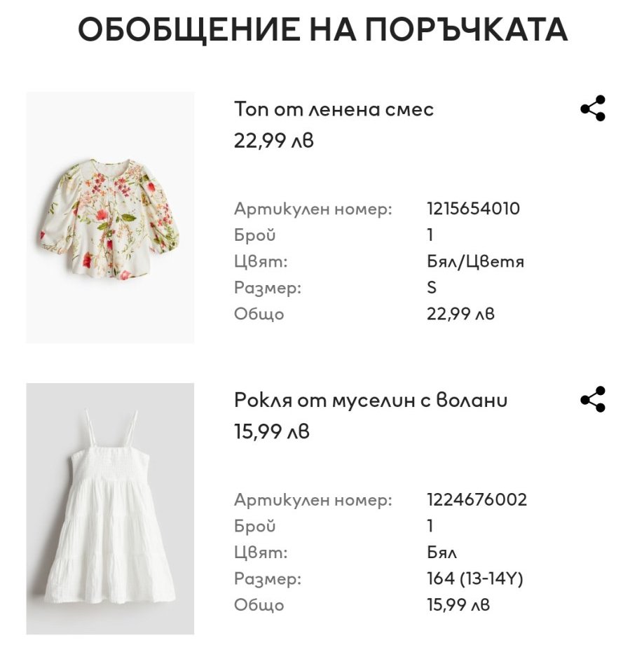The width and height of the screenshot is (644, 659).
Task: Click the dress's total amount 15,99 лв
Action: tap(458, 605)
